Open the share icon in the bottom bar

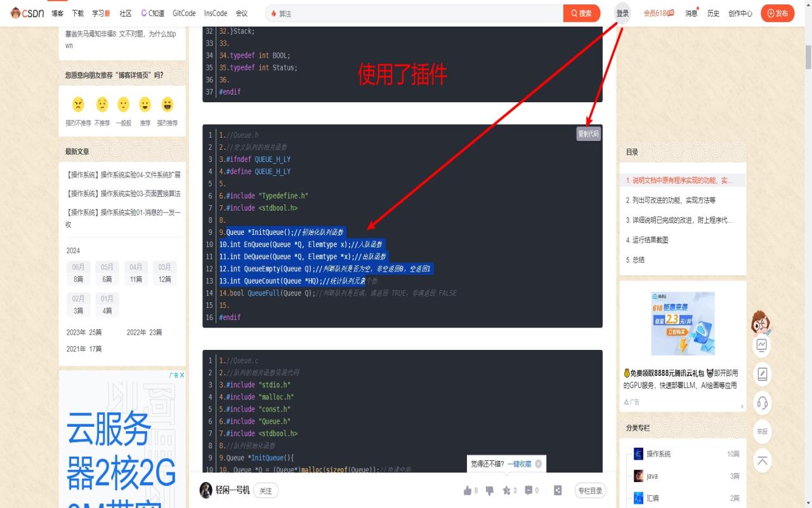(x=558, y=490)
